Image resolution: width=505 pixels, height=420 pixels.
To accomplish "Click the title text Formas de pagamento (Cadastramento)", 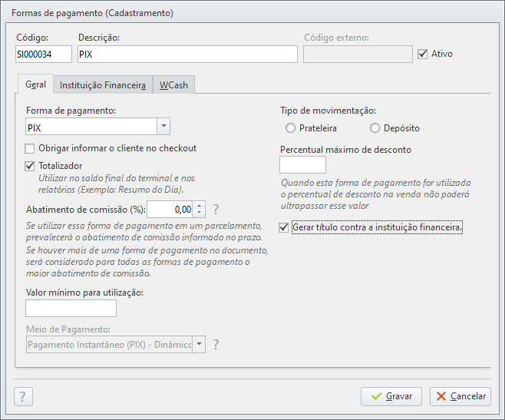I will click(92, 13).
